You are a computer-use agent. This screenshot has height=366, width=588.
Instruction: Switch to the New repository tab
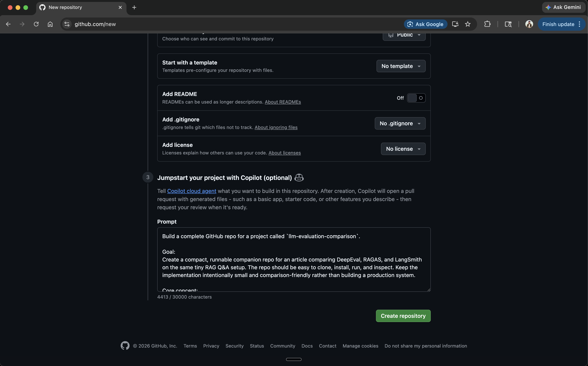point(73,7)
